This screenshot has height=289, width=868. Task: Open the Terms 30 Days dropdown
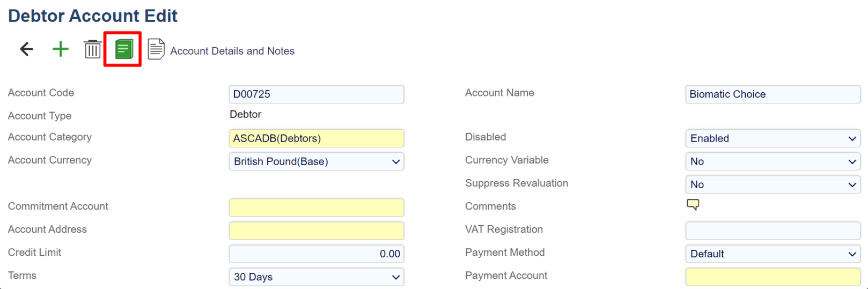[317, 277]
